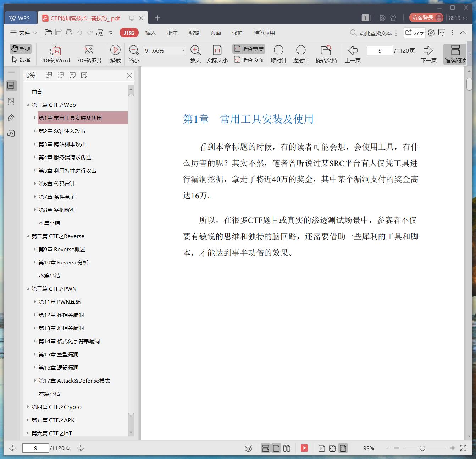476x459 pixels.
Task: Close the 书签 bookmarks panel
Action: point(129,75)
